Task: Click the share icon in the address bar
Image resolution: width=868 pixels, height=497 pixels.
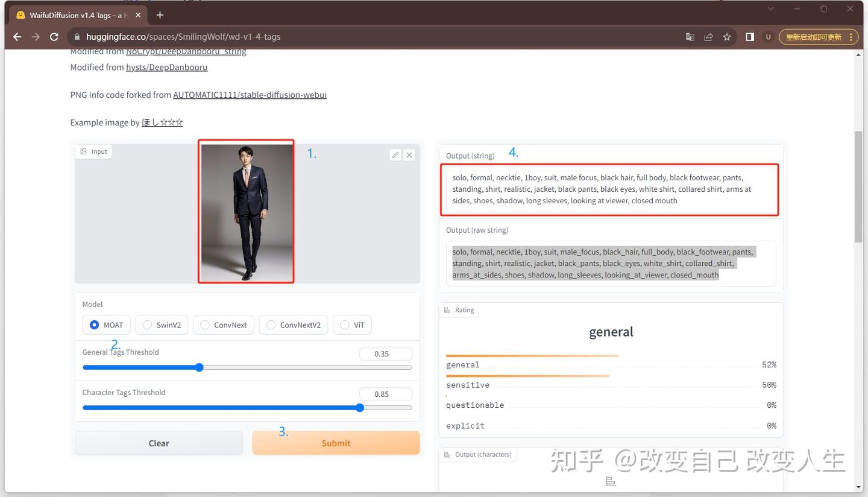Action: [708, 37]
